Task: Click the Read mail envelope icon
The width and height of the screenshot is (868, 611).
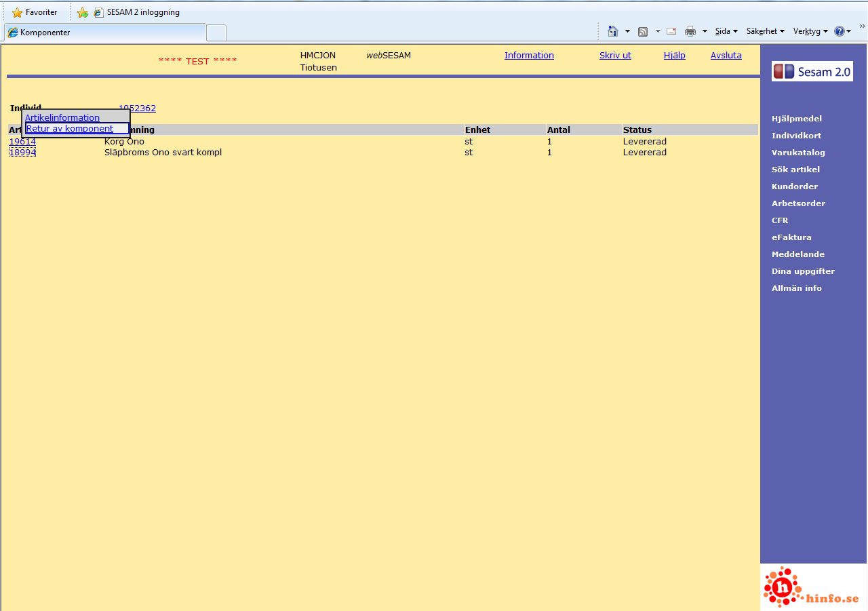Action: coord(671,31)
